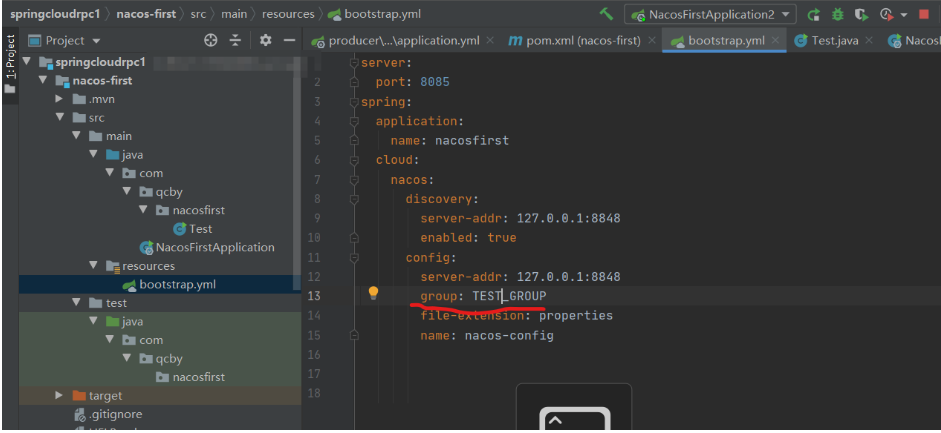
Task: Click the 'file-extension: properties' line
Action: (517, 315)
